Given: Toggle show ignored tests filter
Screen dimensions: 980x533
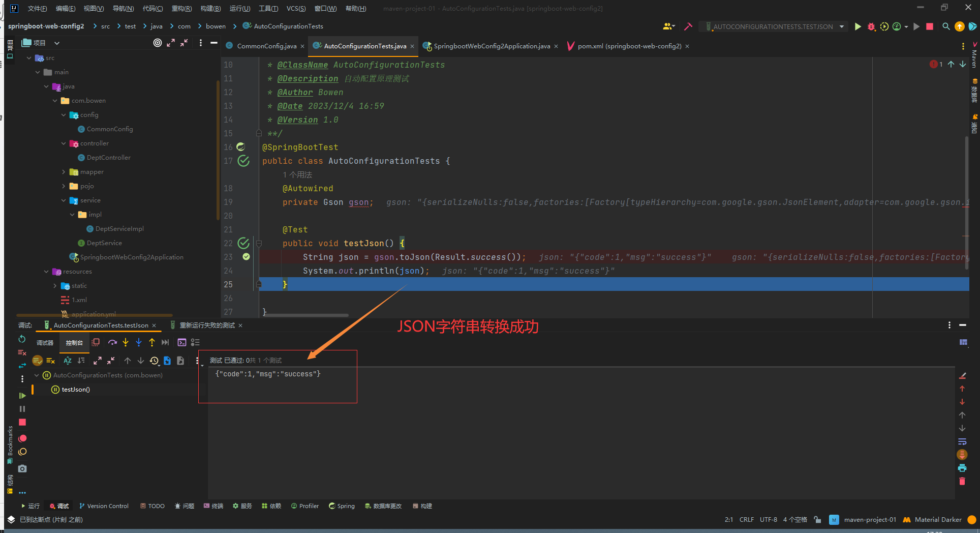Looking at the screenshot, I should point(50,361).
